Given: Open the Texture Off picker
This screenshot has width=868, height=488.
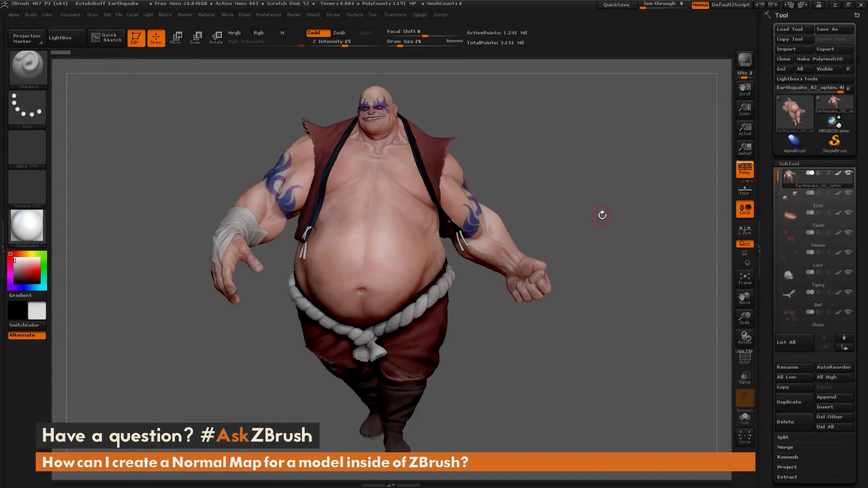Looking at the screenshot, I should pos(27,189).
